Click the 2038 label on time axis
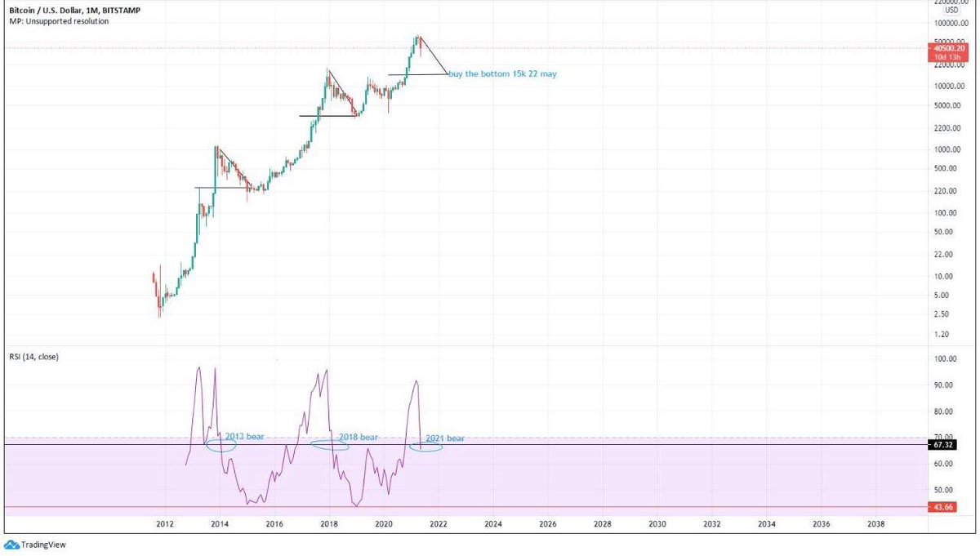This screenshot has width=980, height=556. [876, 524]
